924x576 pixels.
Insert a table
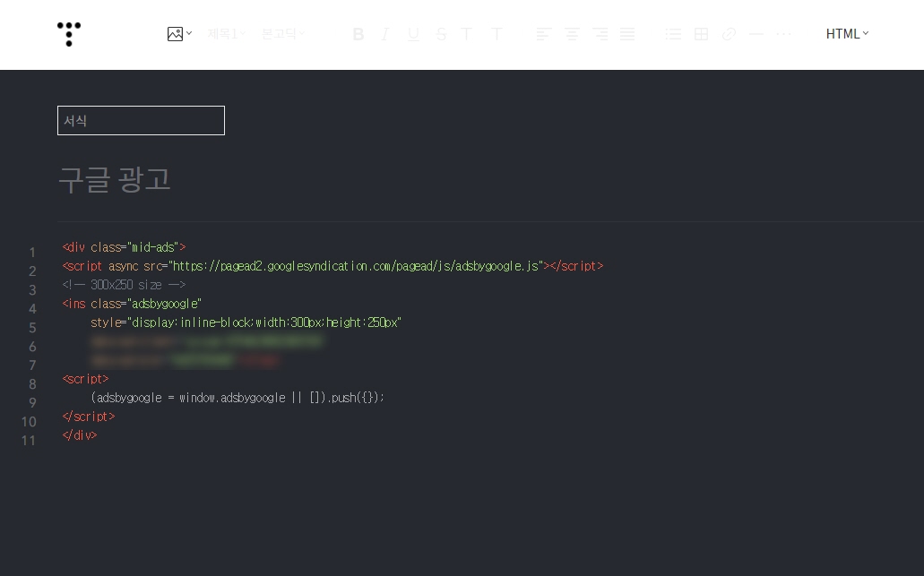tap(701, 34)
